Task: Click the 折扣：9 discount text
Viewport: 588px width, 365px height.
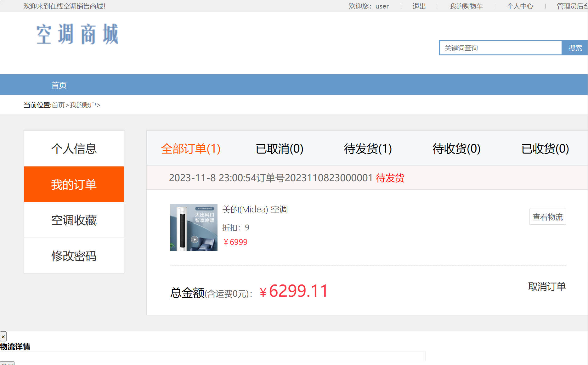Action: pos(235,227)
